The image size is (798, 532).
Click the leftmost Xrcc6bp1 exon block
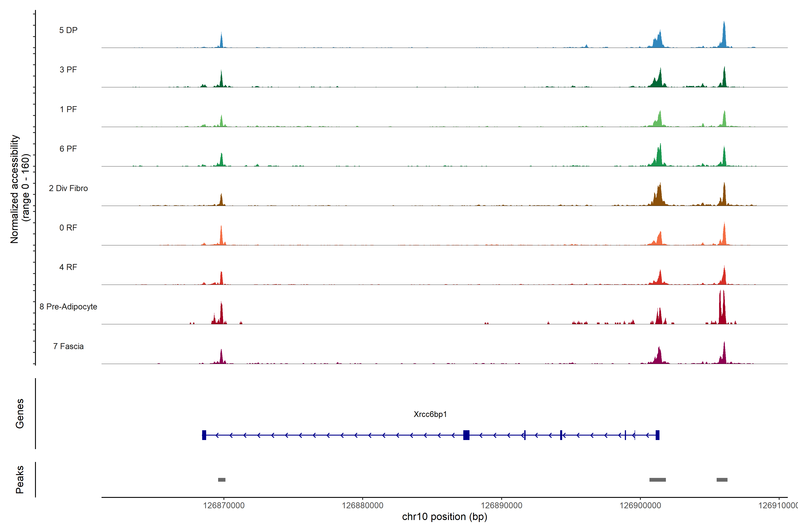point(204,435)
